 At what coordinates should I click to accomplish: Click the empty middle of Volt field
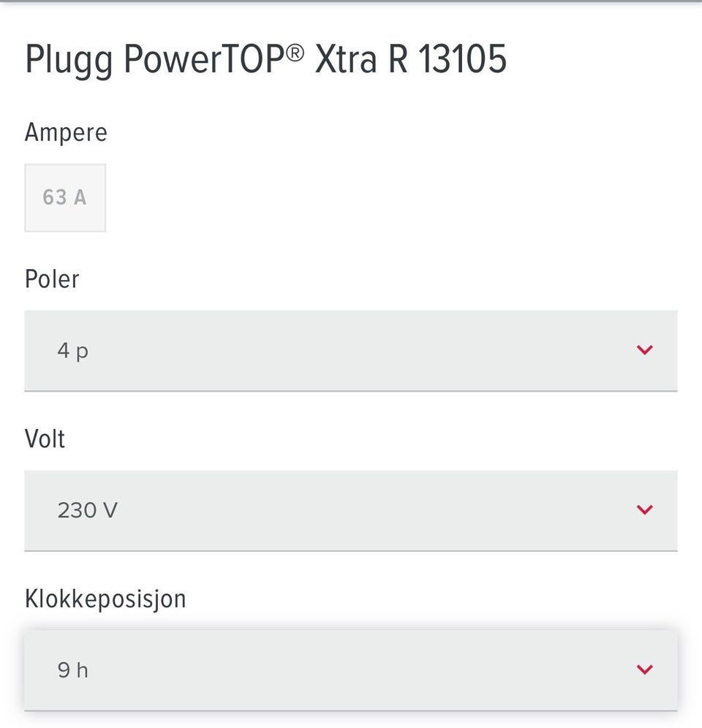pyautogui.click(x=351, y=510)
